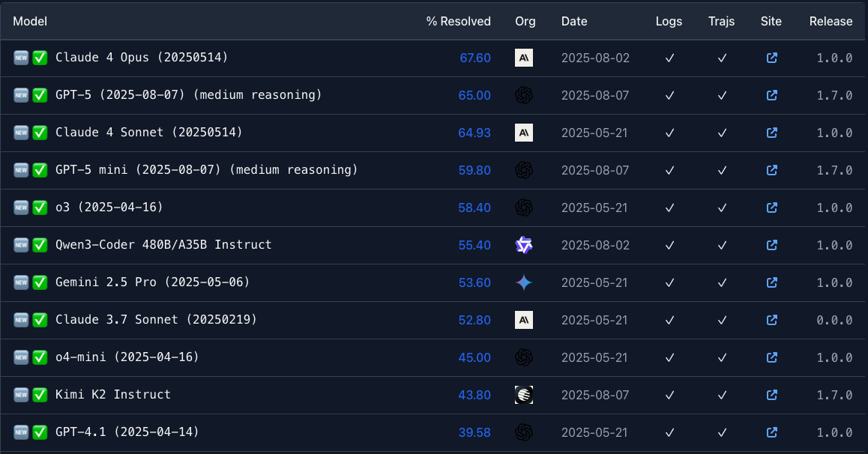The width and height of the screenshot is (868, 454).
Task: Click the date 2025-08-02 in Claude 4 Opus row
Action: point(595,58)
